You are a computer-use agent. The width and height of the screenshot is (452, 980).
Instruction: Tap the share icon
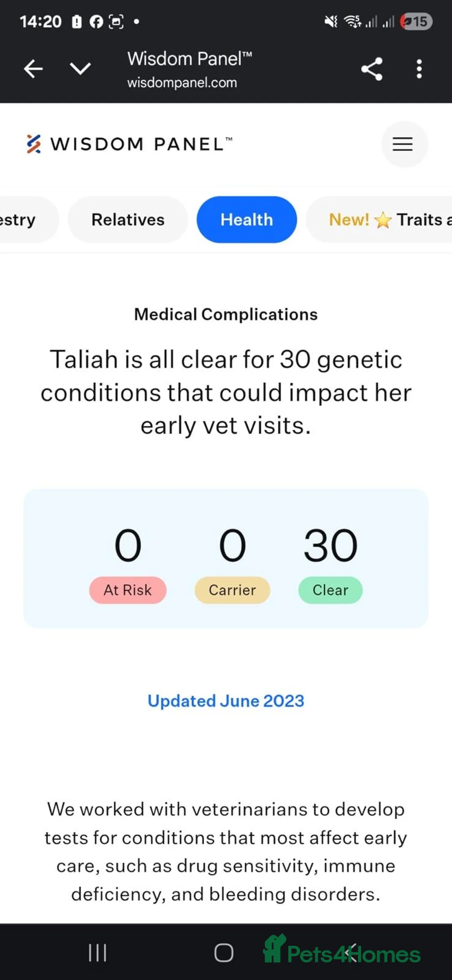point(372,69)
